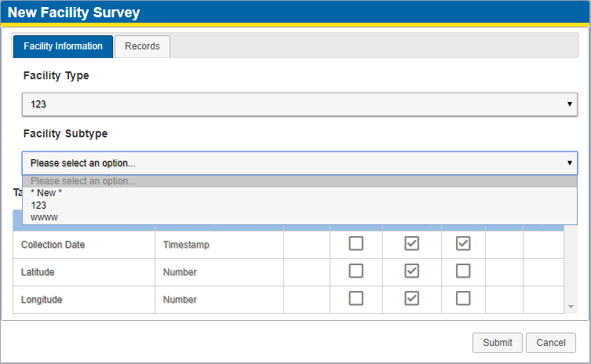Check first checkbox in Collection Date row
591x364 pixels.
coord(356,243)
